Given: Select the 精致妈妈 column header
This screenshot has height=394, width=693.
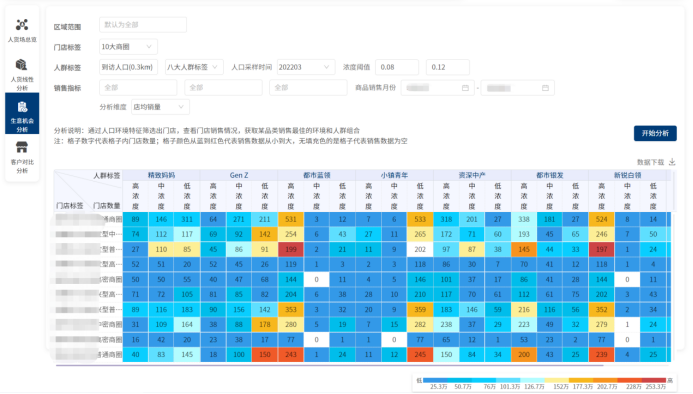Looking at the screenshot, I should (161, 175).
